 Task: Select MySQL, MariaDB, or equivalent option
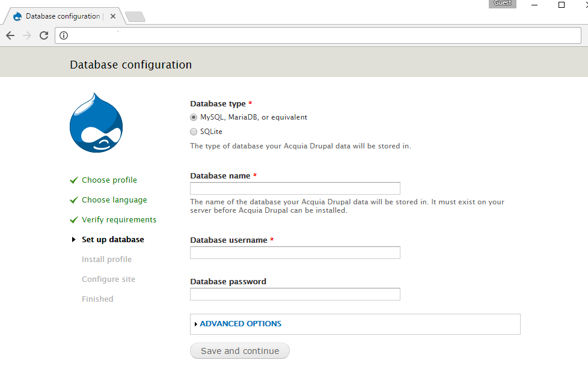(x=194, y=117)
